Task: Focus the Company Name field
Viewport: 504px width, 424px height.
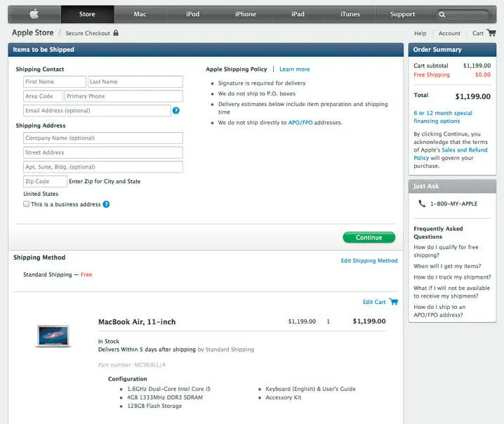Action: [103, 138]
